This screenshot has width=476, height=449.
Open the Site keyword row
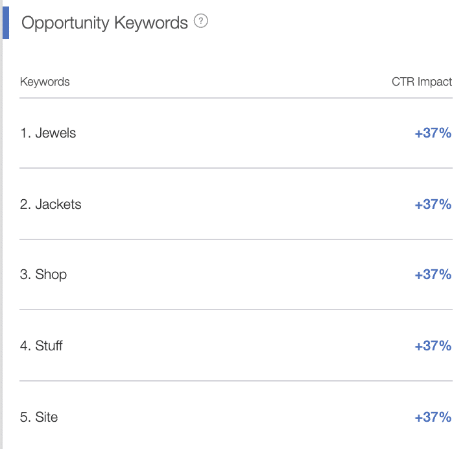pos(236,417)
